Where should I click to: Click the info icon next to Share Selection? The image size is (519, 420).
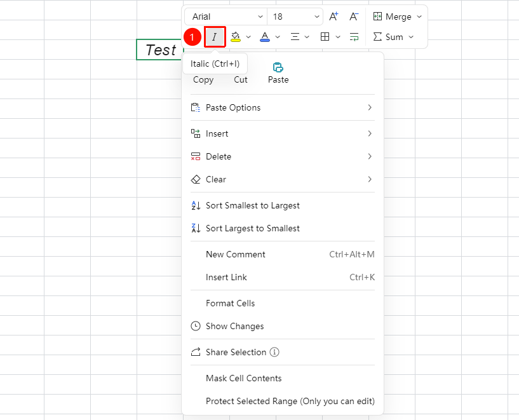[x=274, y=352]
